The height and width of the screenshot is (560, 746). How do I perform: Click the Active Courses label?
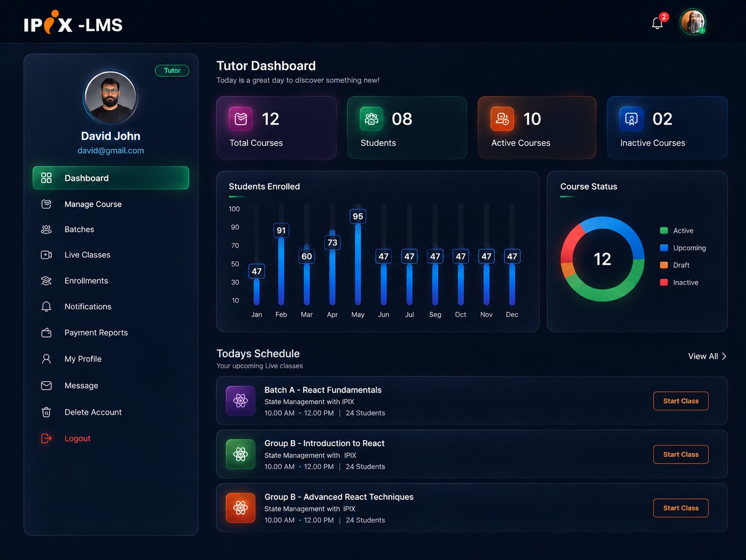coord(521,143)
